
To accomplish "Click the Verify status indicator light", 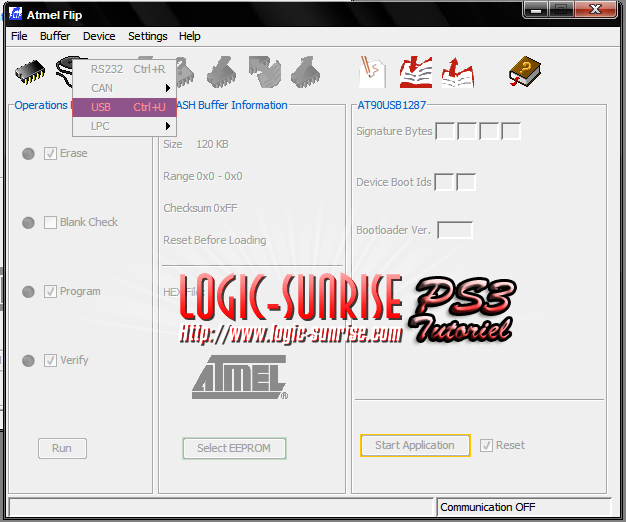I will click(x=28, y=361).
